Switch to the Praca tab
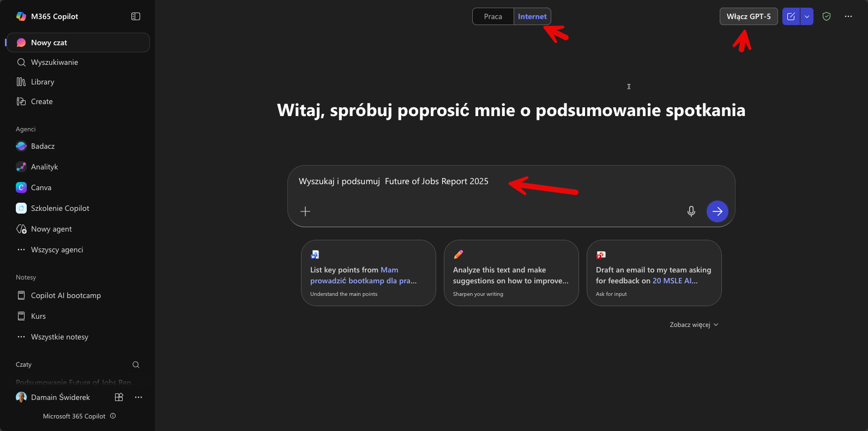This screenshot has height=431, width=868. (x=493, y=16)
